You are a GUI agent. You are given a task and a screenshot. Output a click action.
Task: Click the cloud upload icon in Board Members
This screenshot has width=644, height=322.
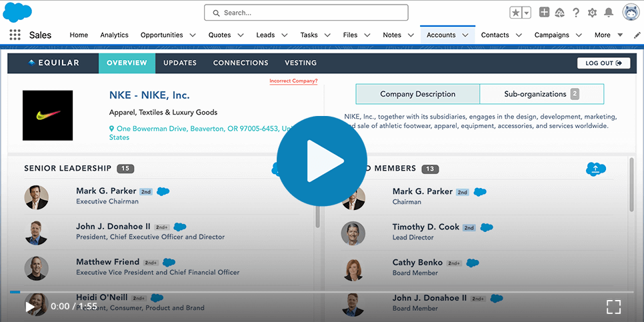pyautogui.click(x=595, y=169)
